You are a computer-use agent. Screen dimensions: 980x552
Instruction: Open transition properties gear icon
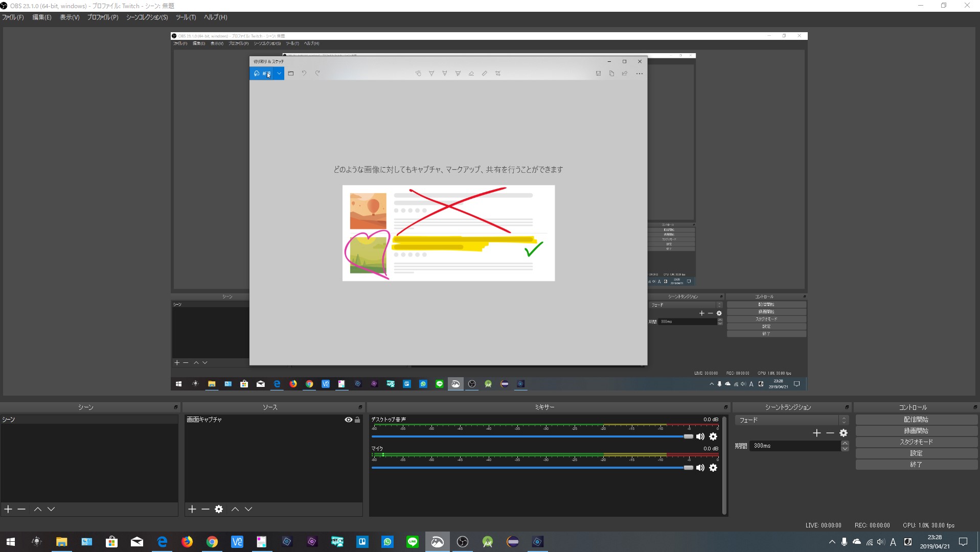pos(844,433)
